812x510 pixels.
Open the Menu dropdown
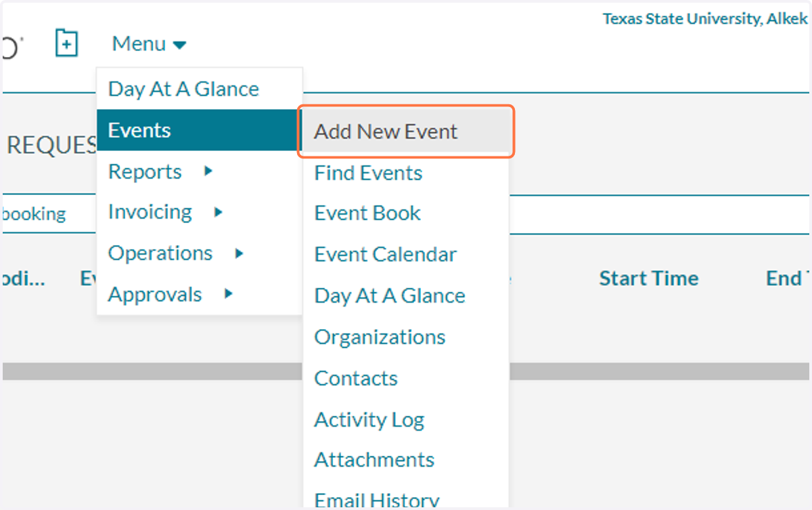pyautogui.click(x=149, y=44)
